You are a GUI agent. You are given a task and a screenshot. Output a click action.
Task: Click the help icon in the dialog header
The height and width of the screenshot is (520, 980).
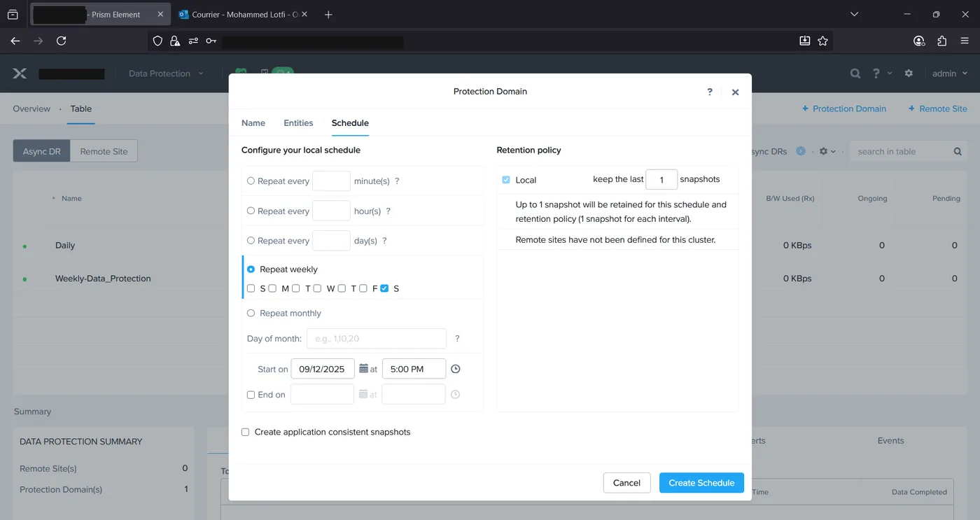pos(710,92)
